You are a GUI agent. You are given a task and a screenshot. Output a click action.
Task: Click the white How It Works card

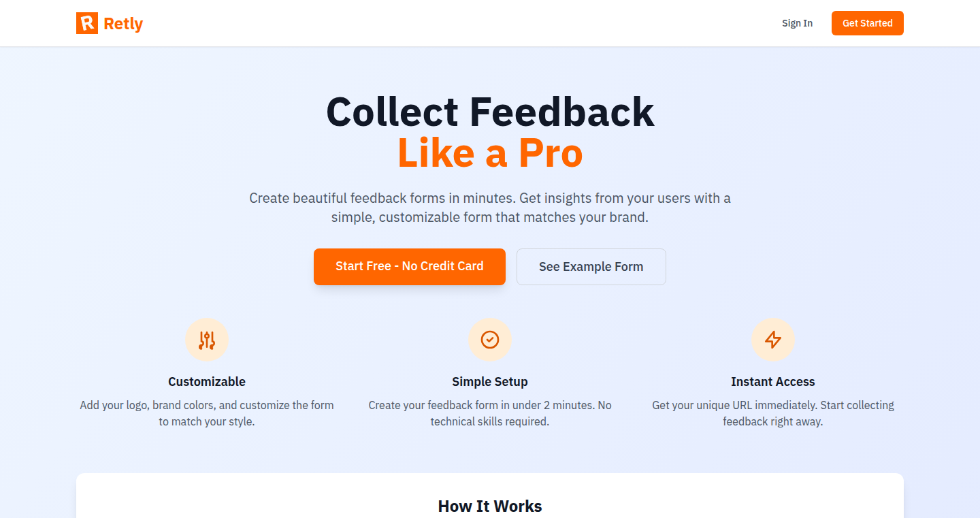click(x=490, y=496)
